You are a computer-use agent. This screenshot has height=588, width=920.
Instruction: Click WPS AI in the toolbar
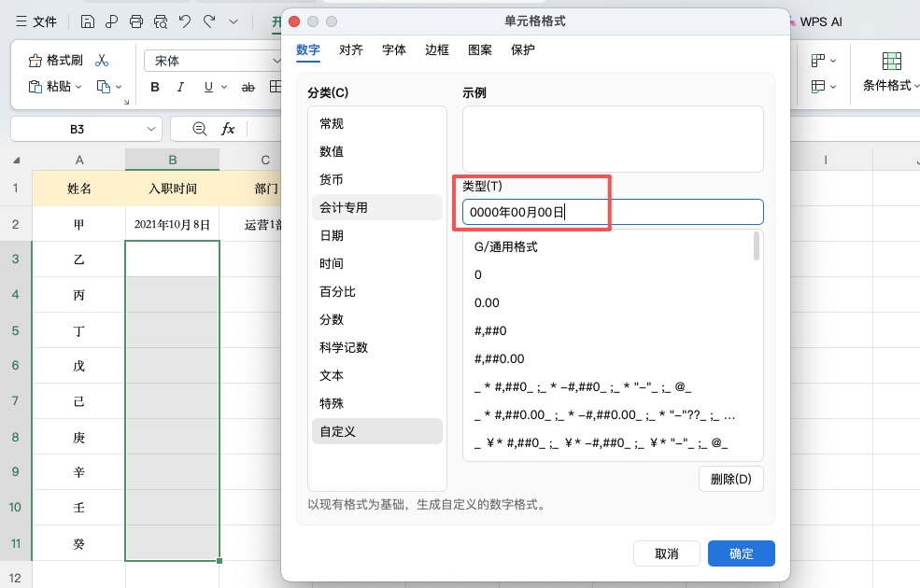[816, 22]
